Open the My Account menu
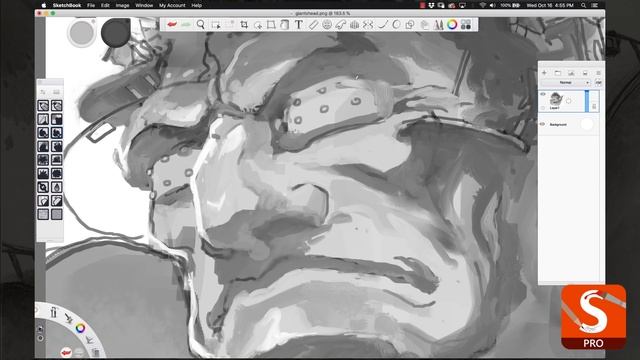 (172, 5)
